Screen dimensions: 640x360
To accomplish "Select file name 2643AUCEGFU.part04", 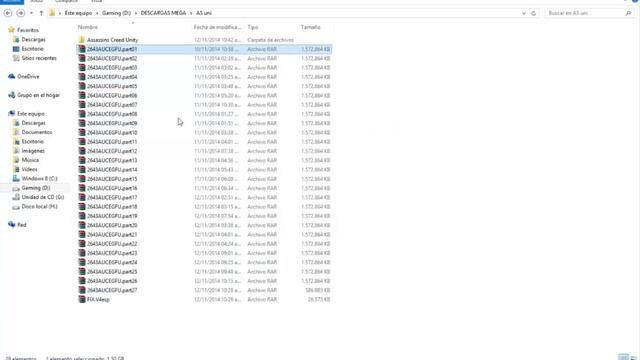I will (112, 77).
